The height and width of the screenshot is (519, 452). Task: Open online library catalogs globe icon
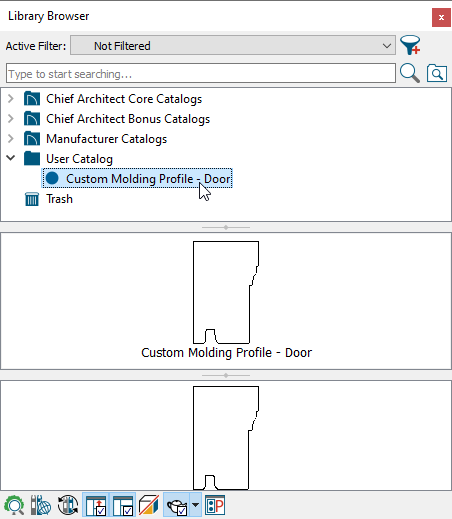pos(41,505)
